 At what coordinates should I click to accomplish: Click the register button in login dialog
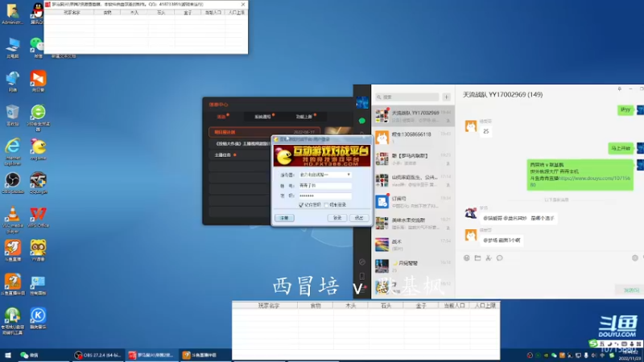(284, 218)
